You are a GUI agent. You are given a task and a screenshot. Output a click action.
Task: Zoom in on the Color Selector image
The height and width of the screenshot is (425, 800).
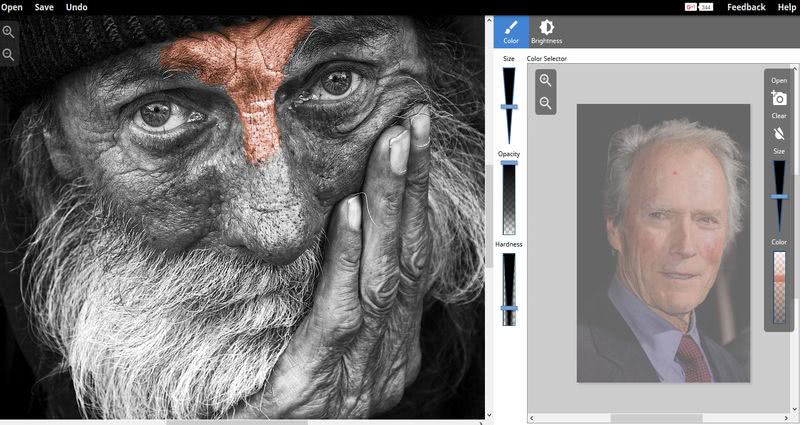click(x=545, y=80)
